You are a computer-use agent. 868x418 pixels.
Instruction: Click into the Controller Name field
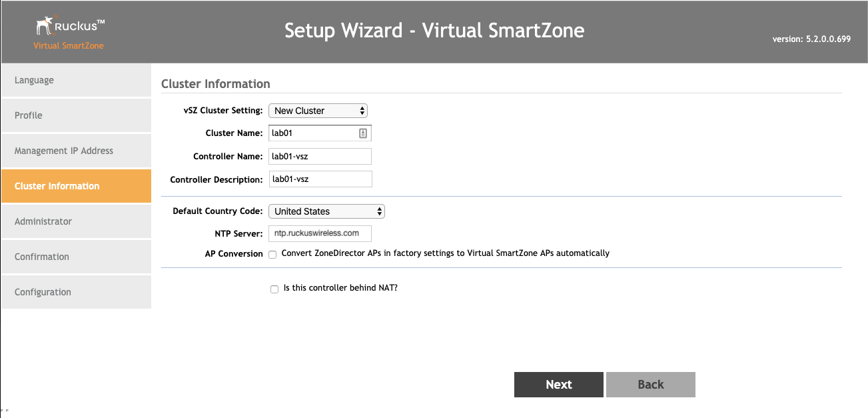point(320,157)
